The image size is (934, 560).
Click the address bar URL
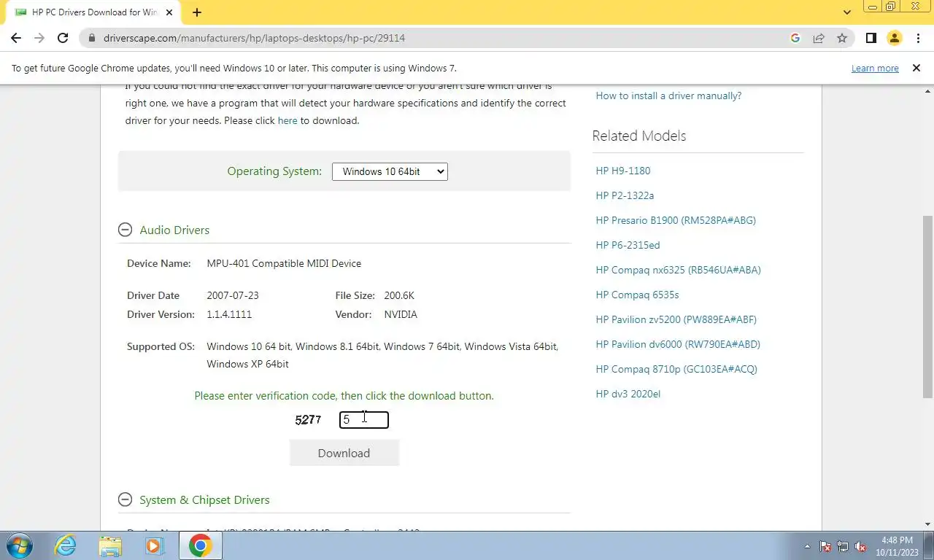click(254, 38)
